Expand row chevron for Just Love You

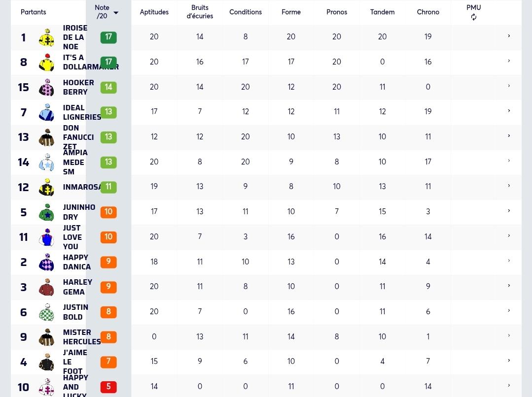point(509,236)
